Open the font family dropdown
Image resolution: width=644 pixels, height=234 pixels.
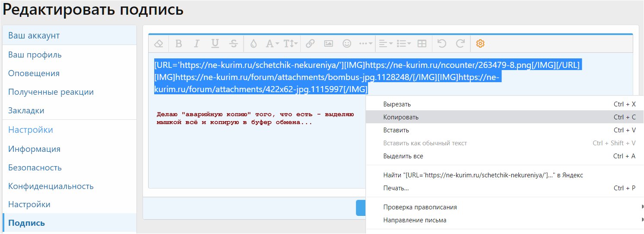pyautogui.click(x=272, y=44)
